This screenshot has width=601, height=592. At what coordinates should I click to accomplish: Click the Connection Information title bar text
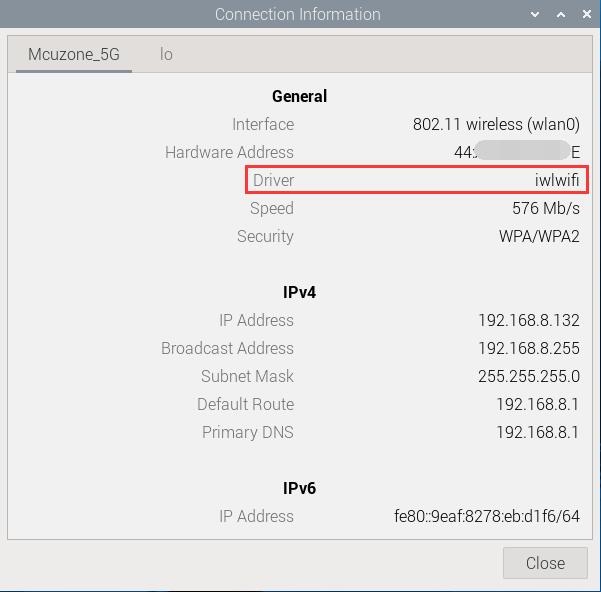tap(297, 14)
